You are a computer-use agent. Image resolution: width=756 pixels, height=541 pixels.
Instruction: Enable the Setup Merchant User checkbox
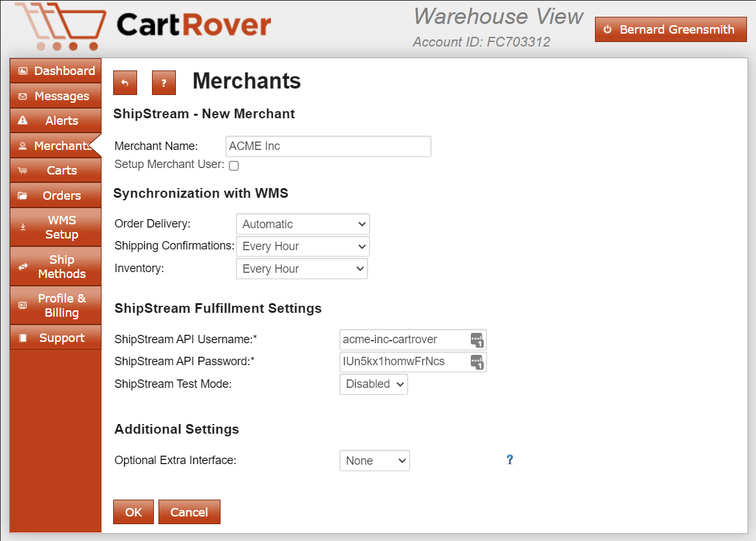[x=234, y=165]
